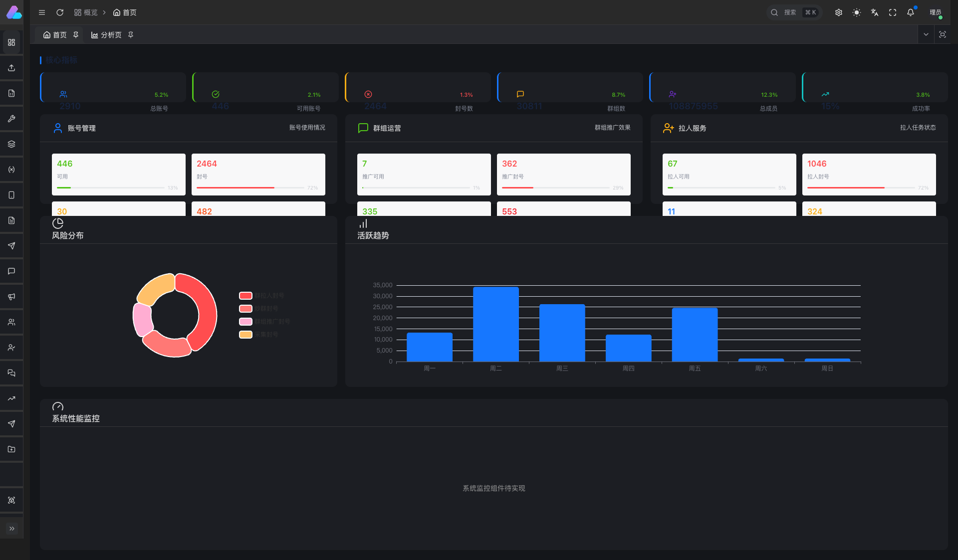The width and height of the screenshot is (958, 560).
Task: Click the refresh icon in header
Action: 60,12
